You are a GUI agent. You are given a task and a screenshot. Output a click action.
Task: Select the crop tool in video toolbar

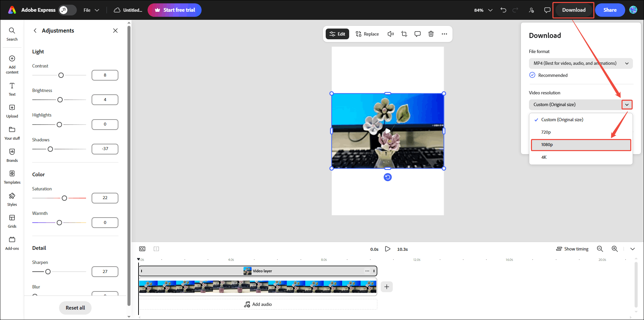coord(404,34)
